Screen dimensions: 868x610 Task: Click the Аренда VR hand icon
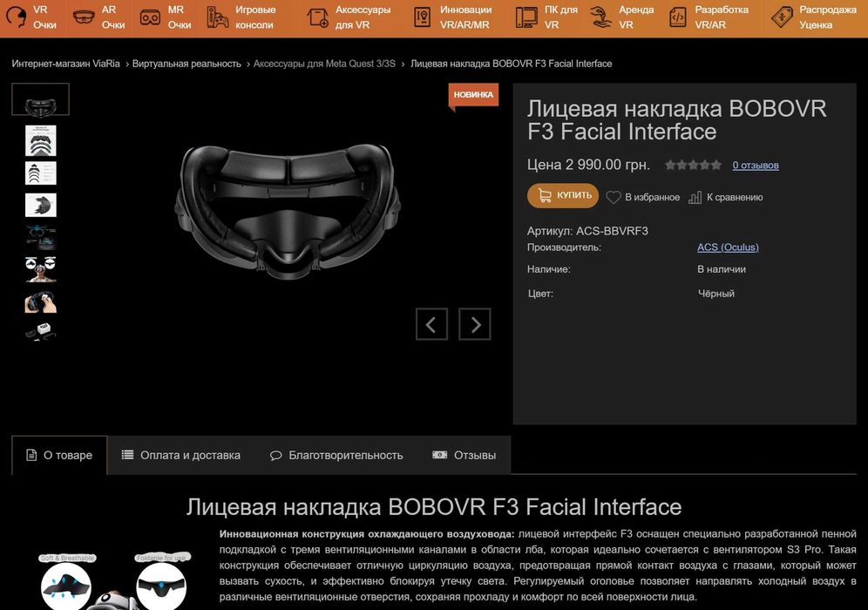coord(600,17)
